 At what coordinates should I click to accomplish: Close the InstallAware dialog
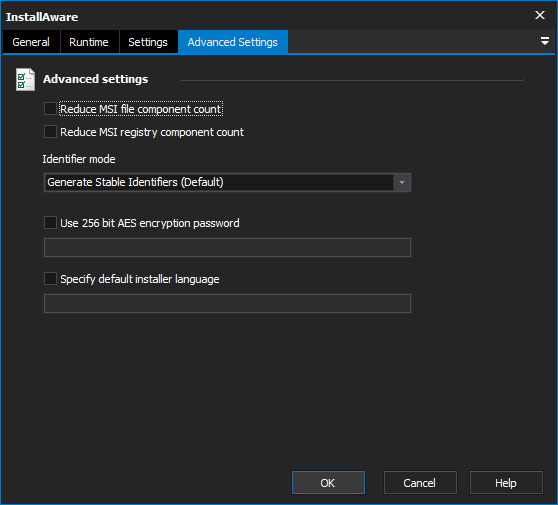coord(540,15)
